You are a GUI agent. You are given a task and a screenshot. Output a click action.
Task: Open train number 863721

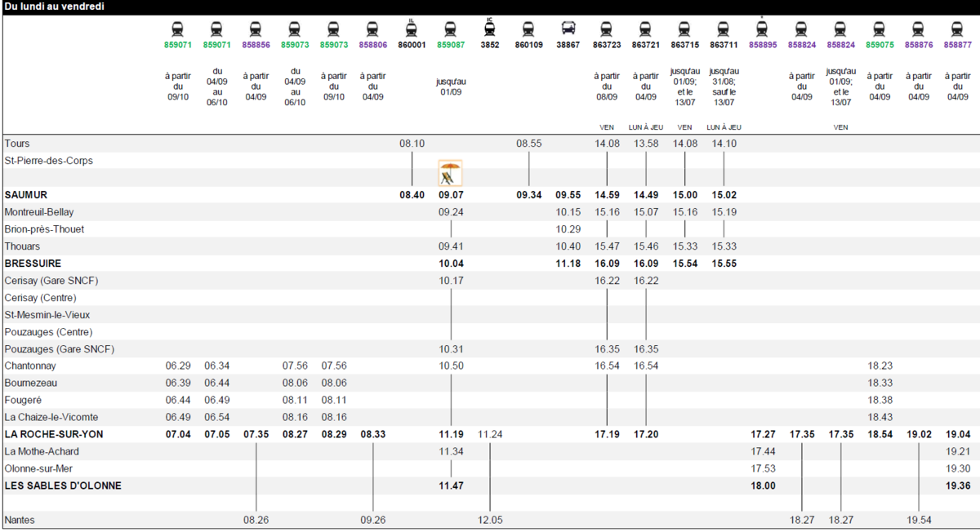pyautogui.click(x=646, y=46)
